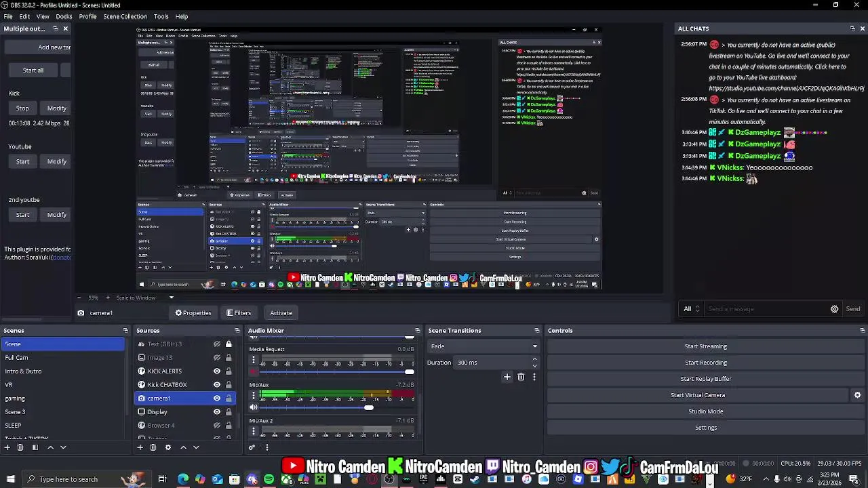The height and width of the screenshot is (488, 868).
Task: Click Start Replay Buffer button
Action: click(705, 379)
